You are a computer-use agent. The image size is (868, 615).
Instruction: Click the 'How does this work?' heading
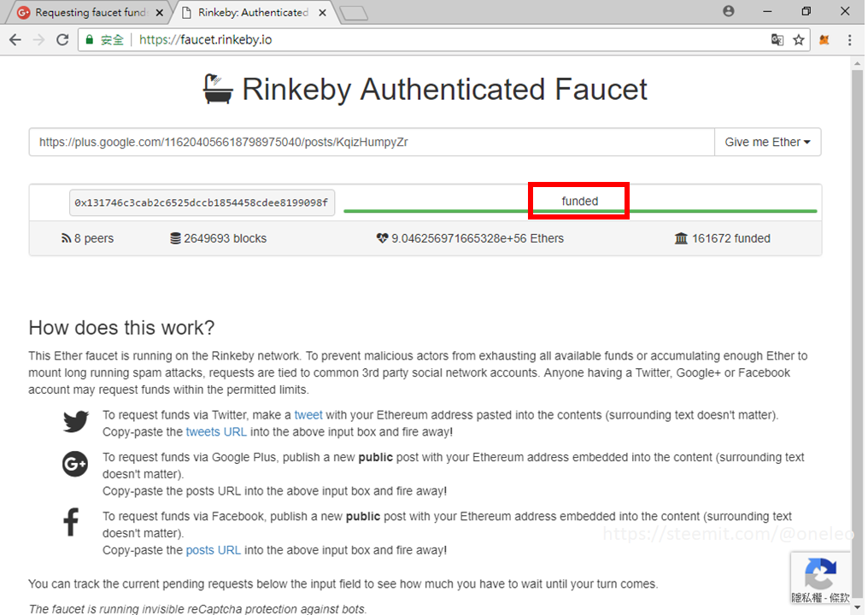(121, 328)
